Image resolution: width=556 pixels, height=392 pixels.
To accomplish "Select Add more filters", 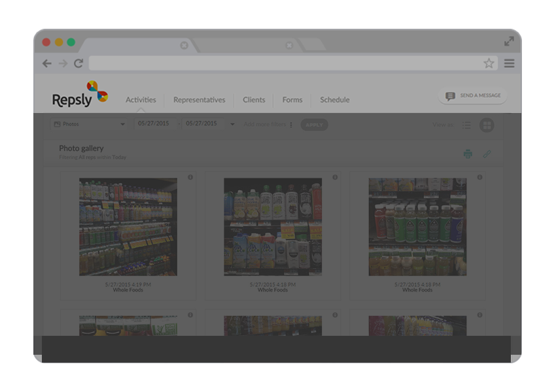I will click(264, 125).
